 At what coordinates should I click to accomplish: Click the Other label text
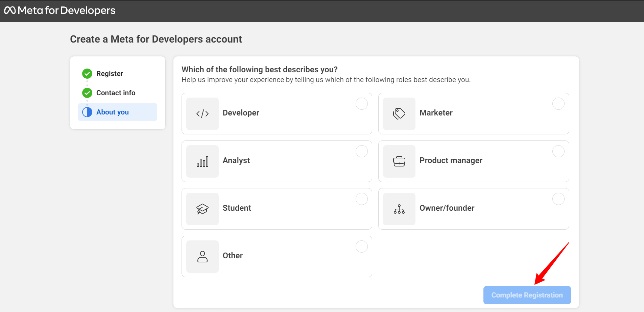[x=233, y=256]
